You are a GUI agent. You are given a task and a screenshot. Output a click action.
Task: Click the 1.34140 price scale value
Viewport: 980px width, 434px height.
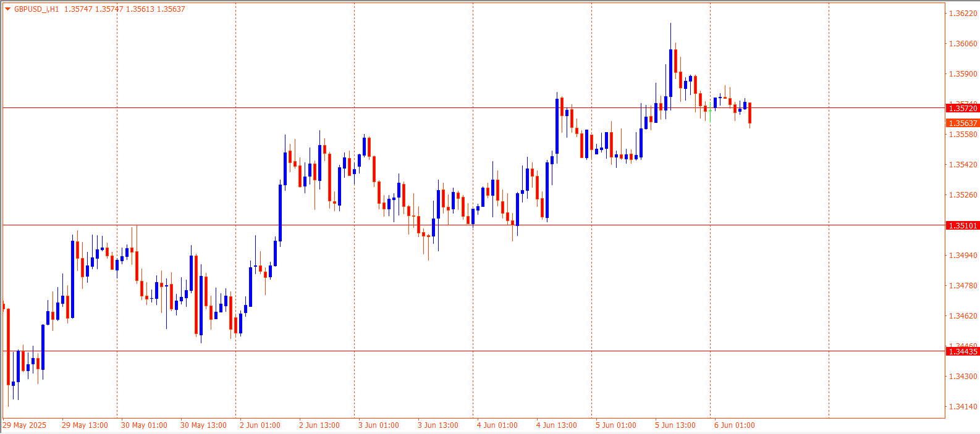click(x=963, y=407)
